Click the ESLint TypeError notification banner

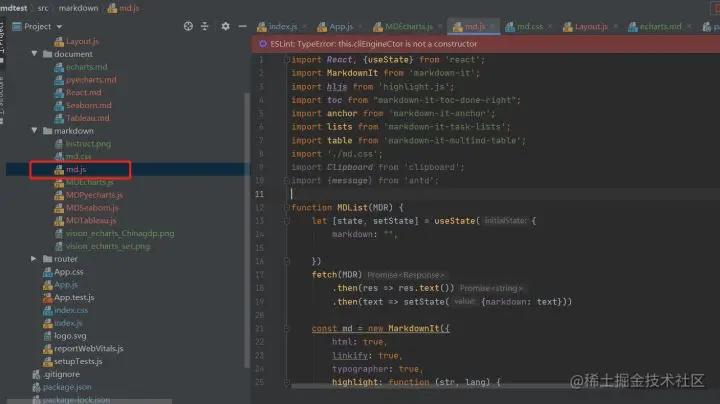pos(486,44)
